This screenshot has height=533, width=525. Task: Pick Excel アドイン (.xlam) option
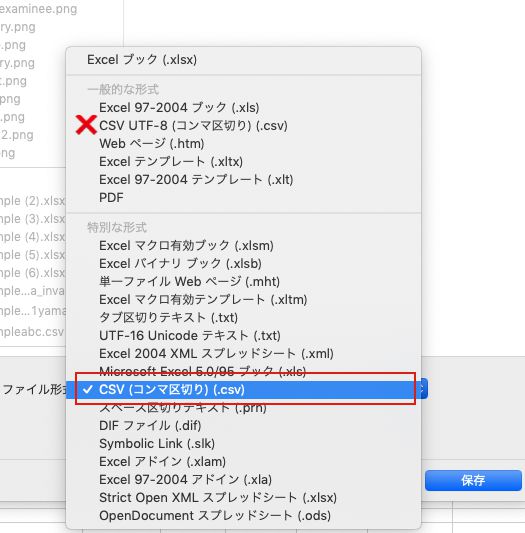(x=243, y=462)
